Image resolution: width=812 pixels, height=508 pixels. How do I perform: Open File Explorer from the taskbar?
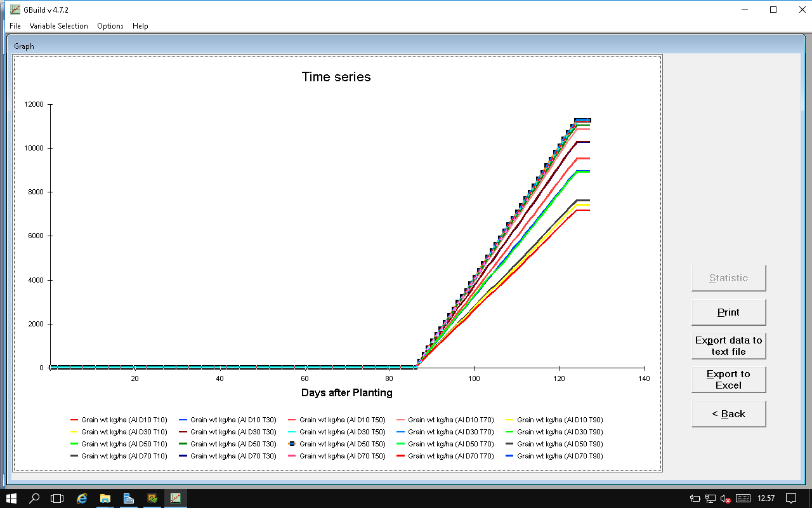click(x=105, y=498)
